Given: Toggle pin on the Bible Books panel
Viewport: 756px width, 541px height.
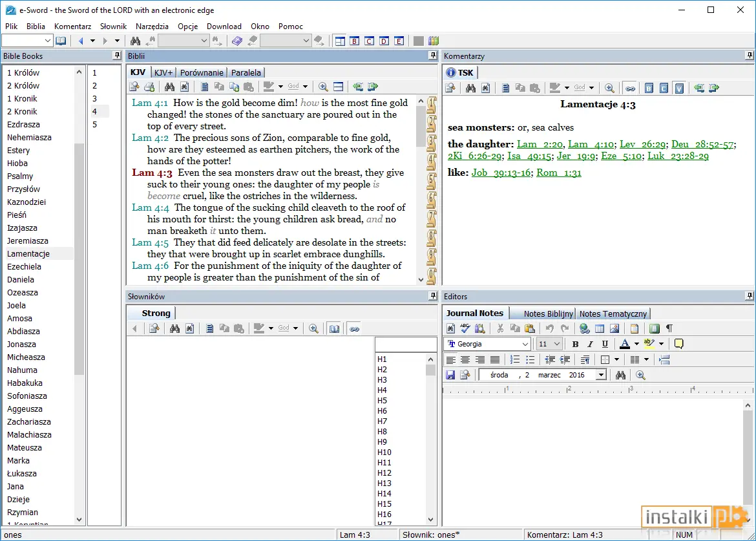Looking at the screenshot, I should point(117,56).
